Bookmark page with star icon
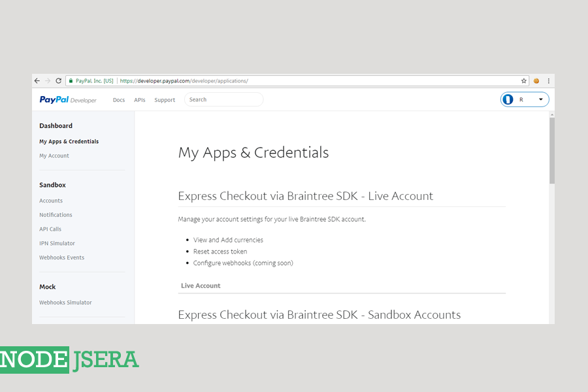Image resolution: width=588 pixels, height=392 pixels. [x=524, y=81]
